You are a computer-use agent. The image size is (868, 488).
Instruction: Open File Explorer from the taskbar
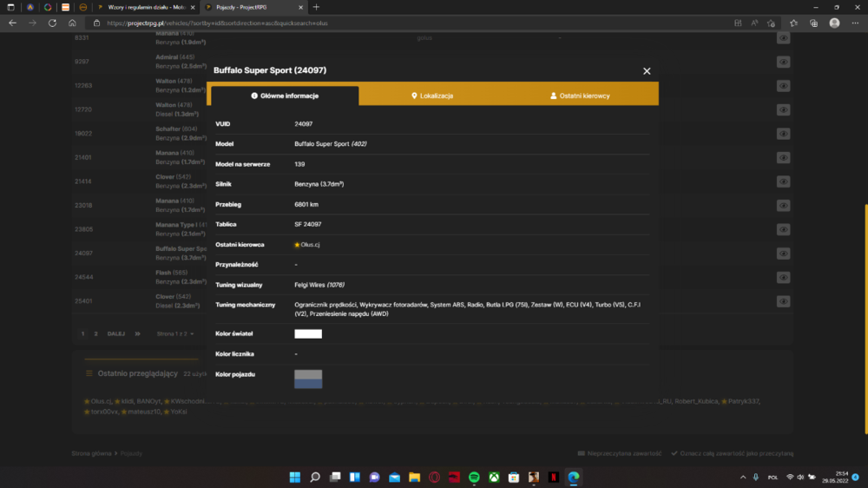click(x=414, y=478)
